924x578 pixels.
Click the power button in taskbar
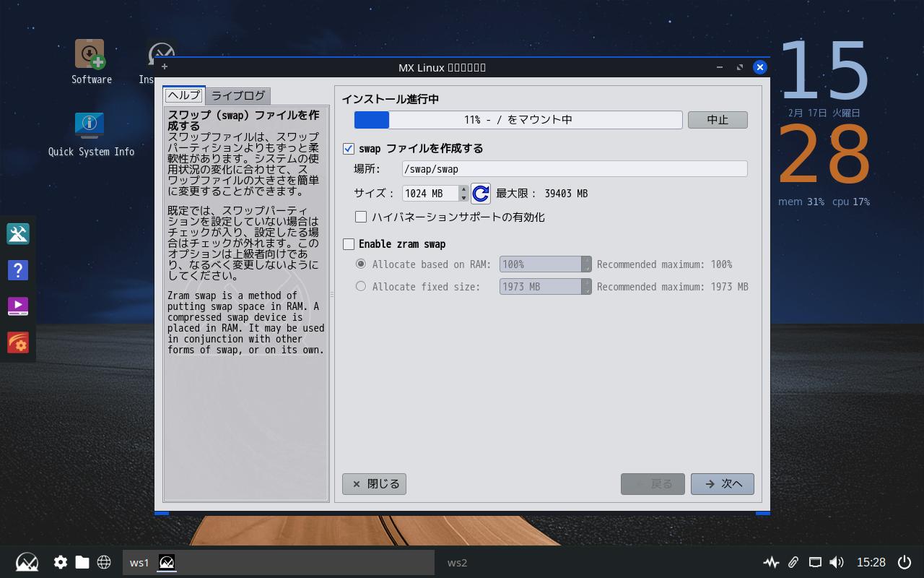pyautogui.click(x=904, y=562)
